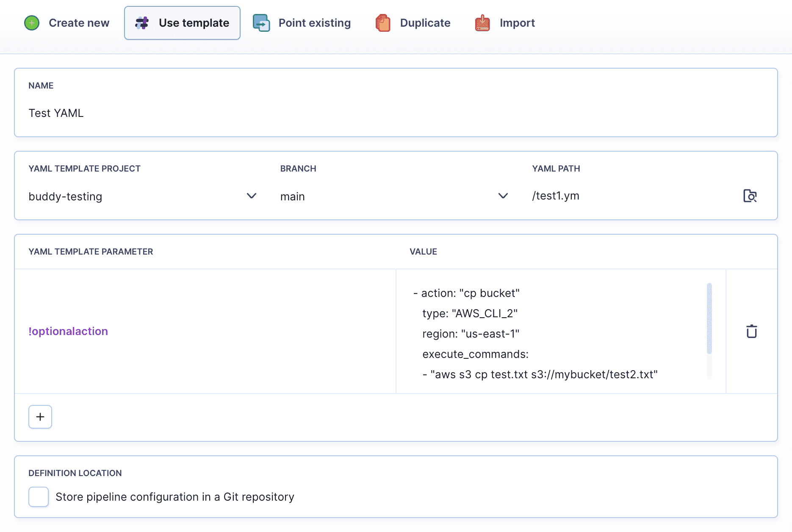Click the Store pipeline configuration label
The image size is (792, 532).
175,497
